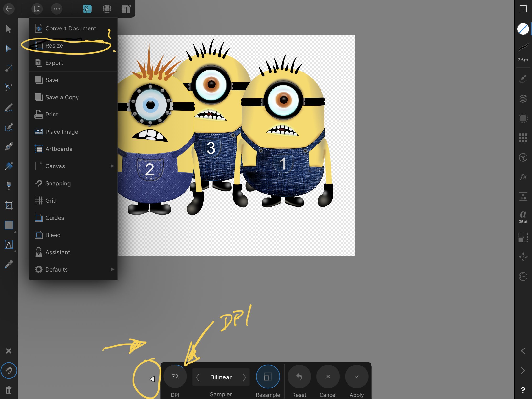This screenshot has height=399, width=532.
Task: Select the Colour Picker eyedropper tool
Action: 9,265
